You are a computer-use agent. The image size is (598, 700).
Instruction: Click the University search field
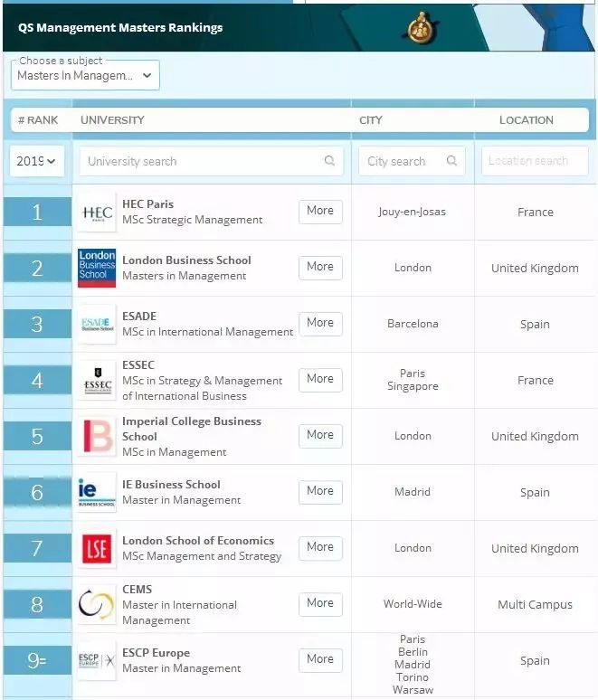[208, 161]
